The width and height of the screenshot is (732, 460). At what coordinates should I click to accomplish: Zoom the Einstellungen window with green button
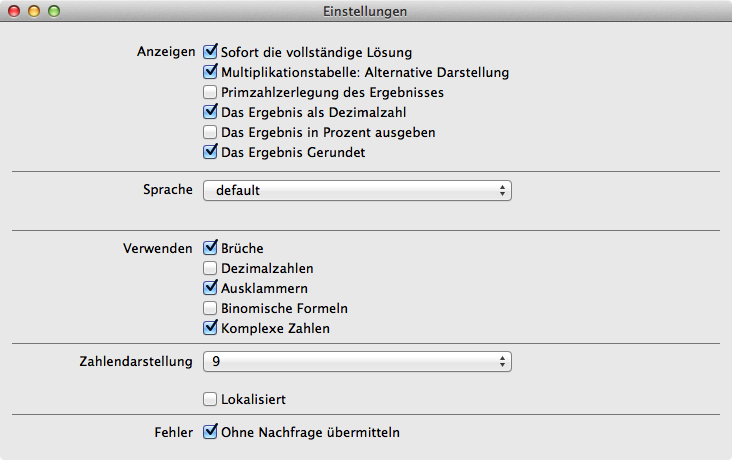click(54, 11)
